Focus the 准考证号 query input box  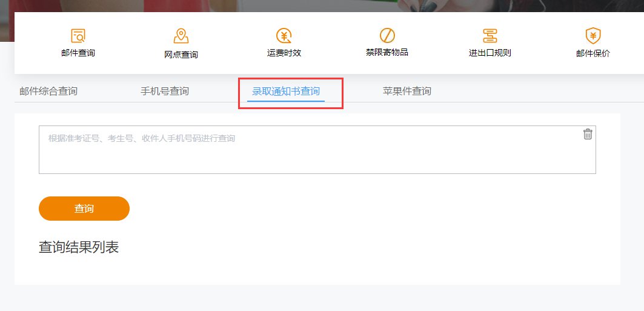point(317,150)
